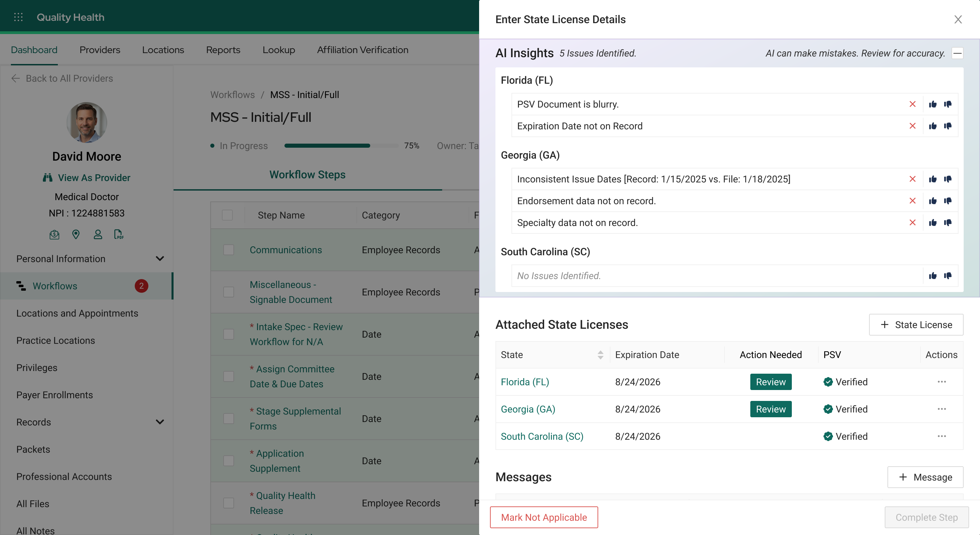
Task: Expand the Records section chevron
Action: point(160,422)
